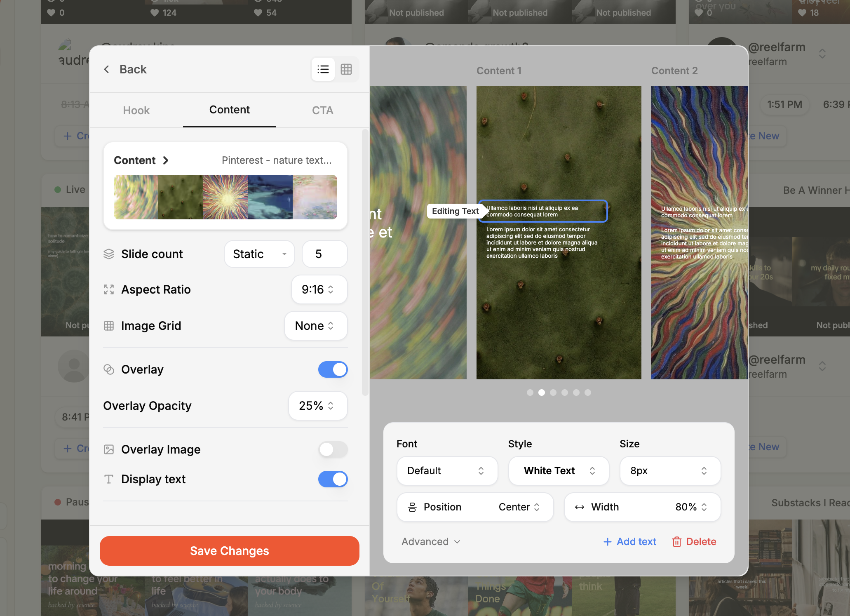The image size is (850, 616).
Task: Open the Position Center dropdown
Action: (475, 507)
